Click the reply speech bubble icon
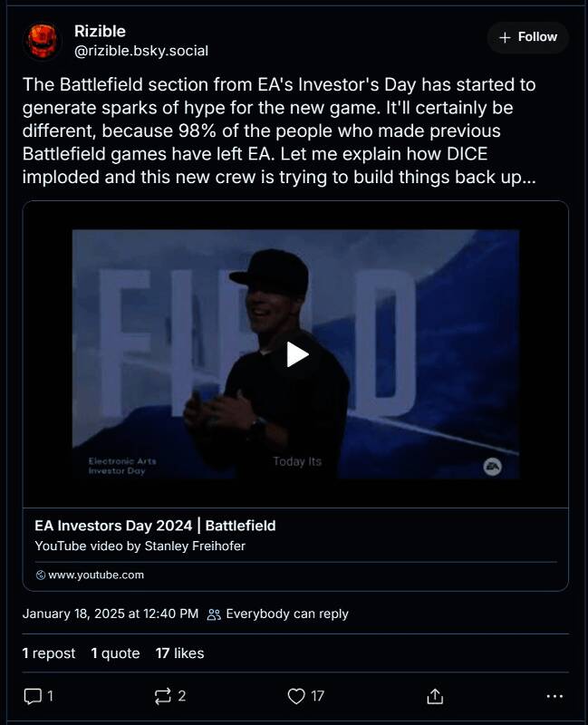The width and height of the screenshot is (588, 725). click(33, 696)
